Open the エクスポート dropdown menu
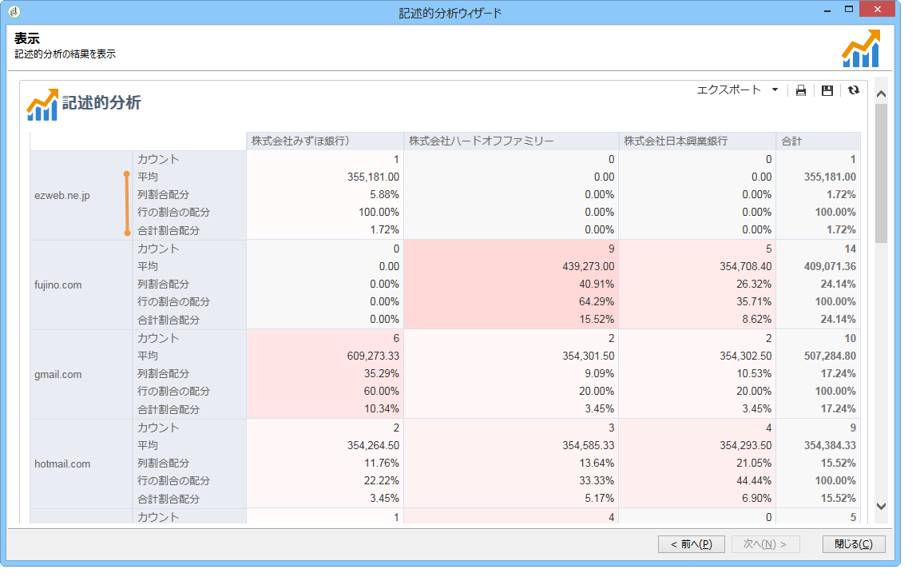The height and width of the screenshot is (585, 924). point(737,90)
